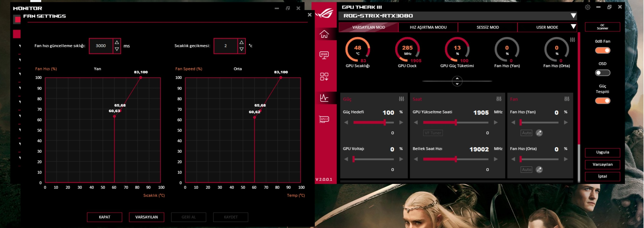644x228 pixels.
Task: Click the İptal button
Action: [602, 176]
